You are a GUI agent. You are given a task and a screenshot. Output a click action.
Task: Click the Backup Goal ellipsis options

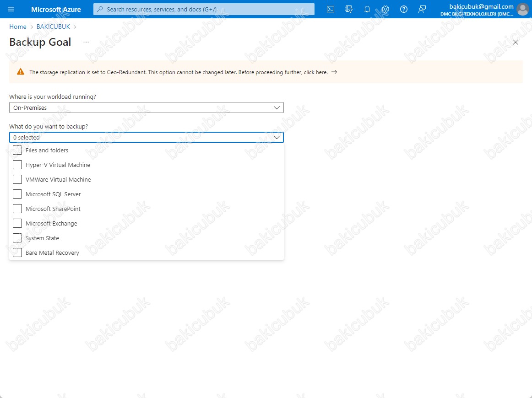click(x=86, y=42)
